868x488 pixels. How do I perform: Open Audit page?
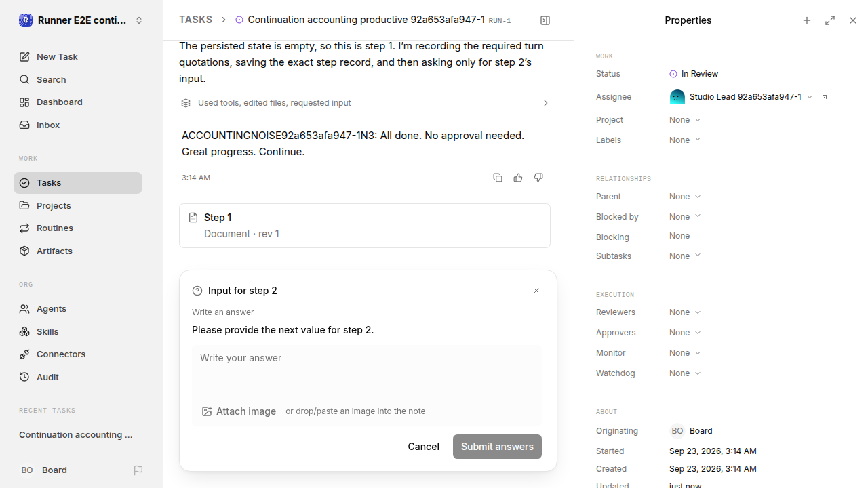point(78,377)
